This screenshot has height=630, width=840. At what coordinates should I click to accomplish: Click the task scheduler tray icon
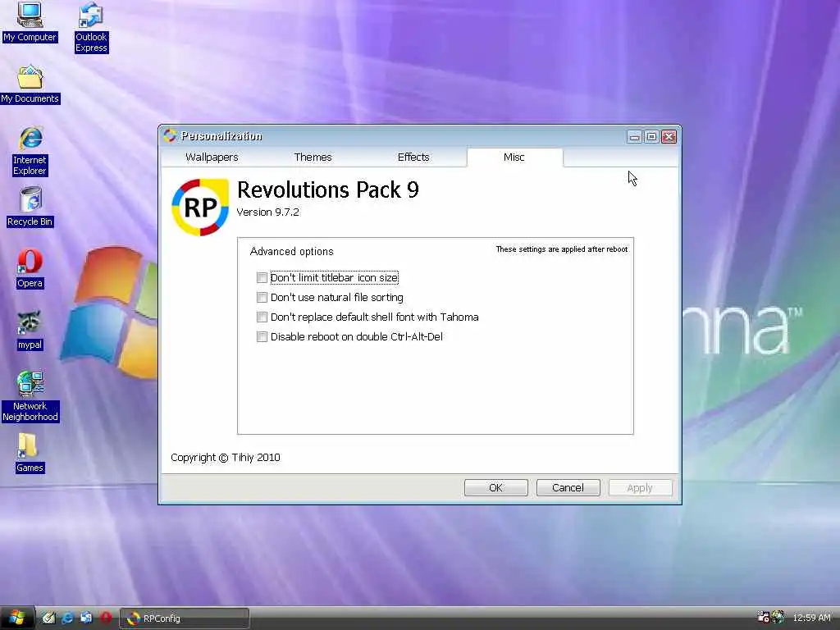pyautogui.click(x=763, y=617)
